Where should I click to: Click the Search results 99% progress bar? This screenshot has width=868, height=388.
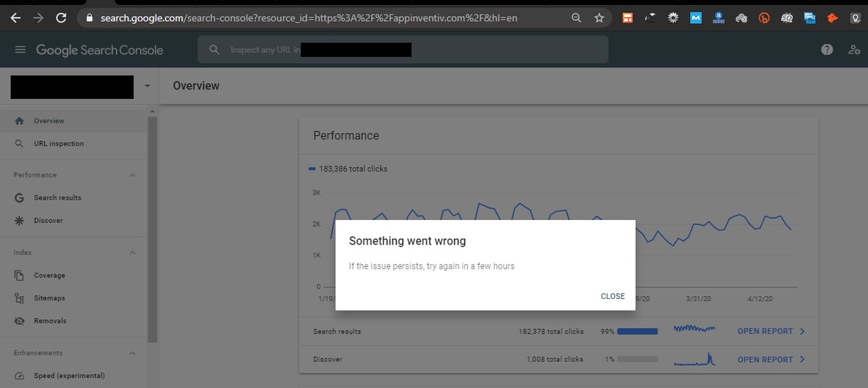[x=637, y=332]
